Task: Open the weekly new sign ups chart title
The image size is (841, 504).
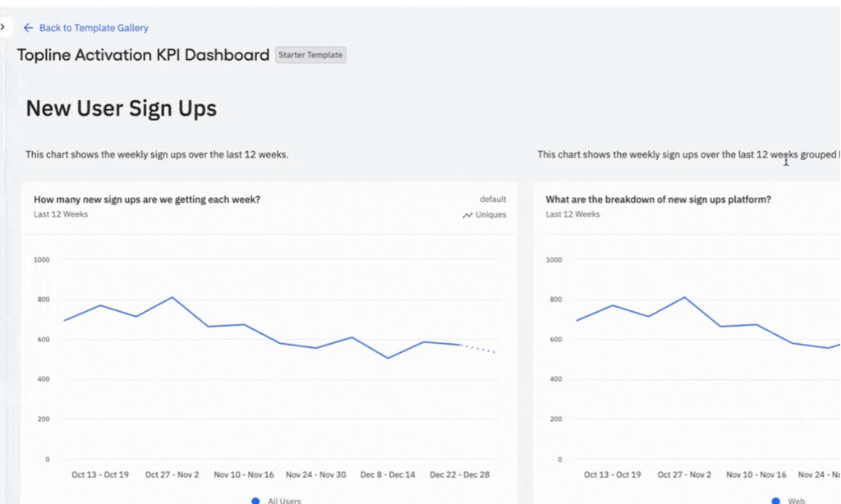Action: 147,199
